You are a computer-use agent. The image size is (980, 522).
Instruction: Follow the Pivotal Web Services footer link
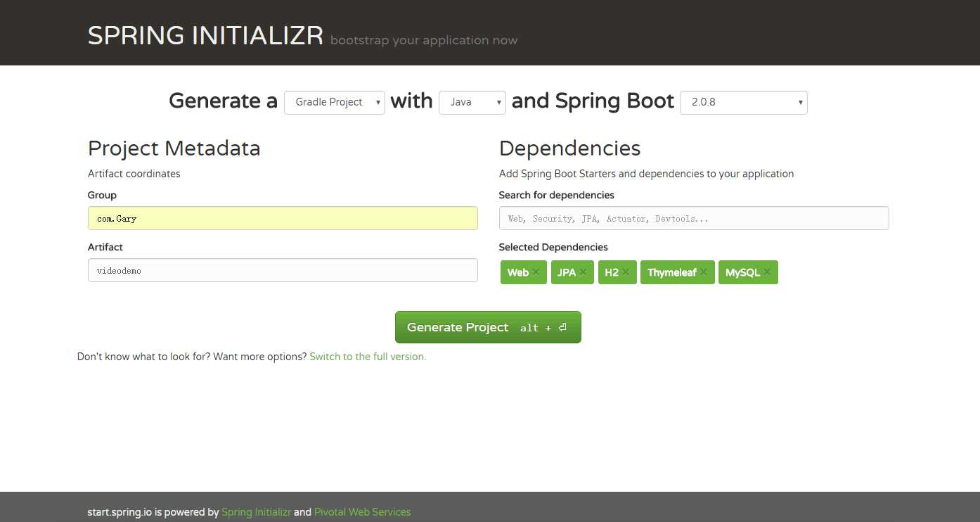[363, 512]
